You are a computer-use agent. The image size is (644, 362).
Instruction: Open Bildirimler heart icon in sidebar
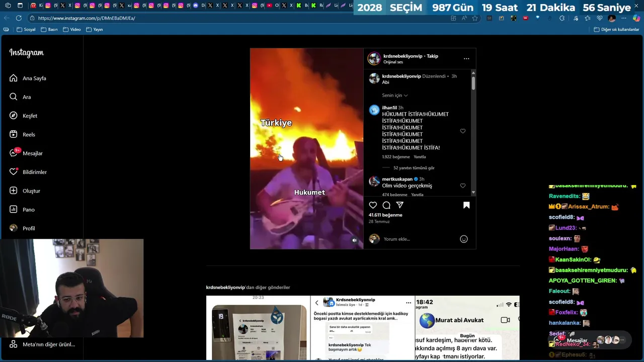coord(14,172)
